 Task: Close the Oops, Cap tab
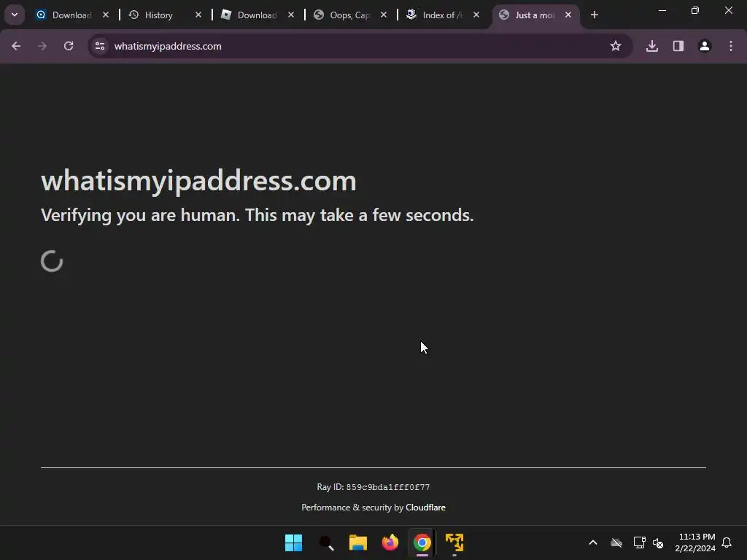click(384, 15)
